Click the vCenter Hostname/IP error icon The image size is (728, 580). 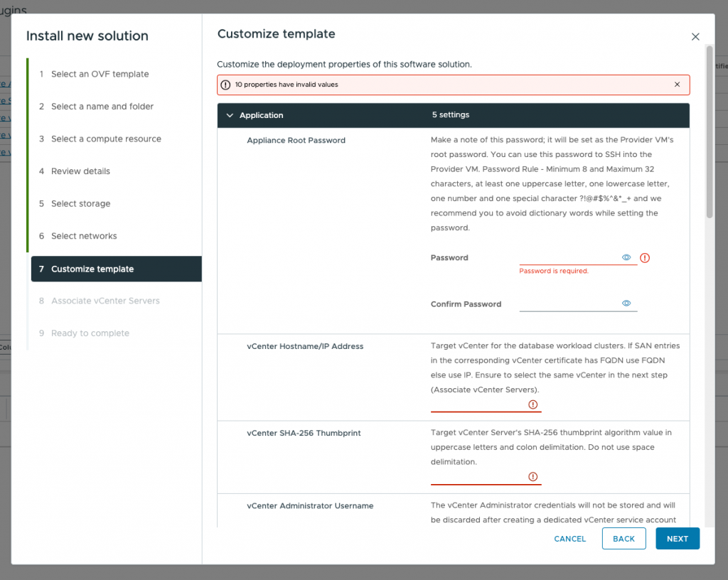[533, 404]
